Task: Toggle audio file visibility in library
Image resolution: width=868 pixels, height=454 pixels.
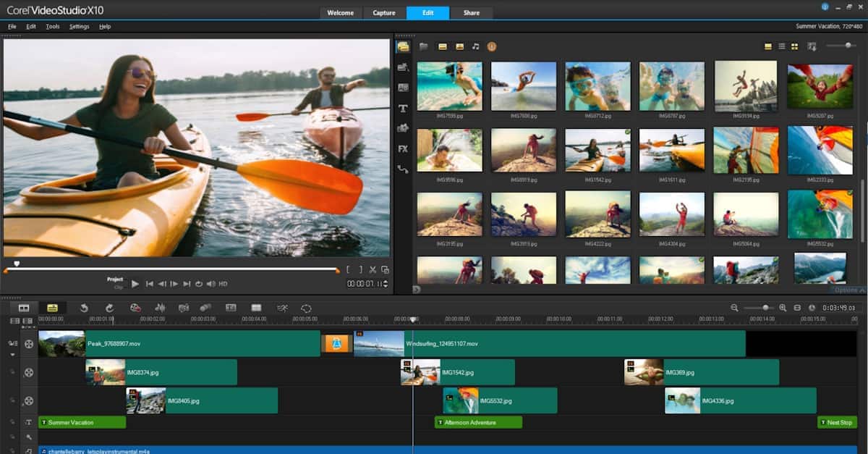Action: click(475, 46)
